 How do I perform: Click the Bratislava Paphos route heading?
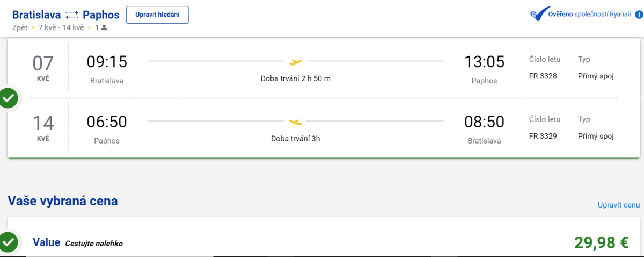pos(65,15)
